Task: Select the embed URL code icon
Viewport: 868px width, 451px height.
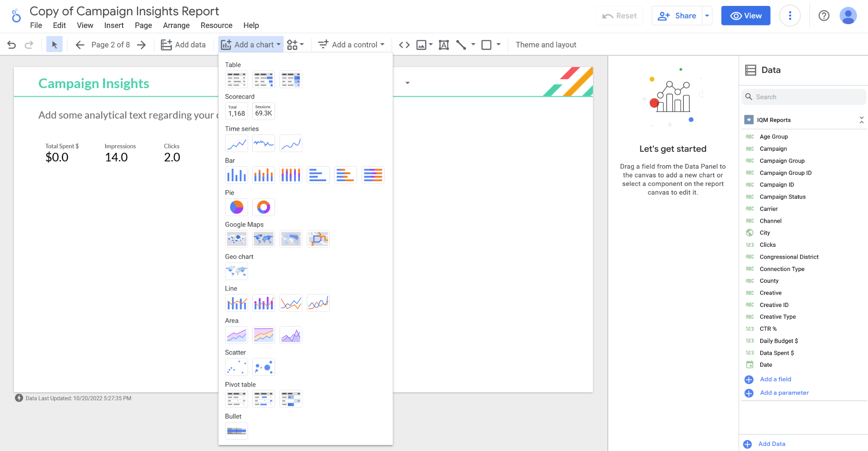Action: click(x=404, y=45)
